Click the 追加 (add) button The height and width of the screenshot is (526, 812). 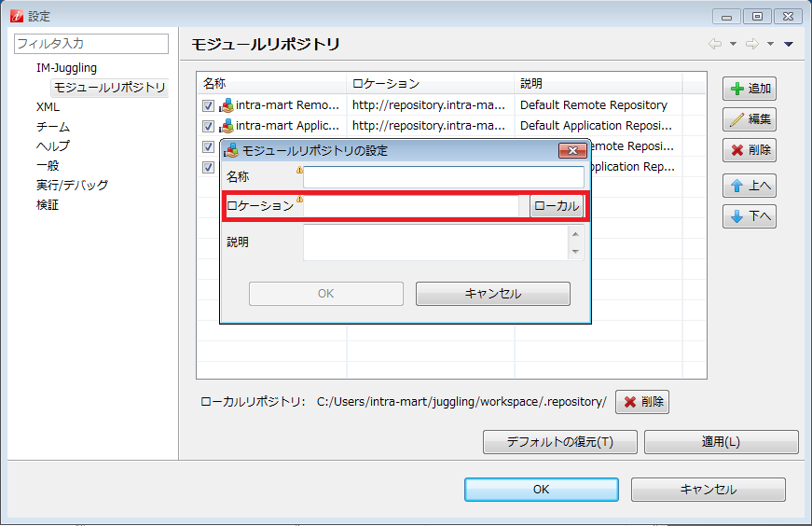pyautogui.click(x=750, y=89)
